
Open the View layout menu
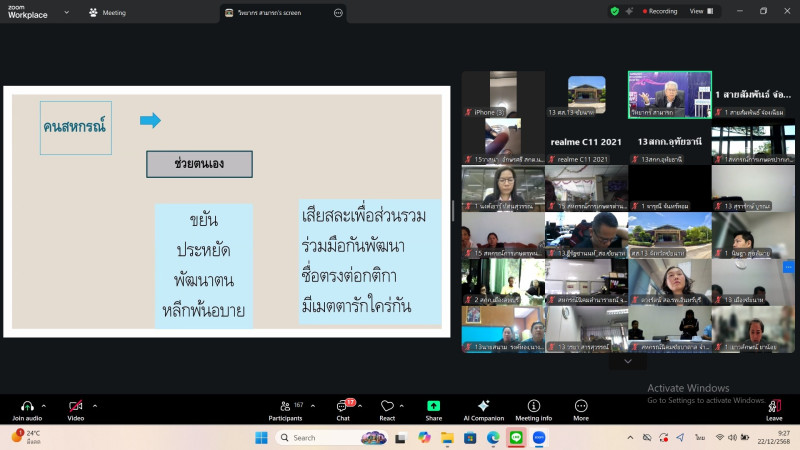click(x=700, y=11)
